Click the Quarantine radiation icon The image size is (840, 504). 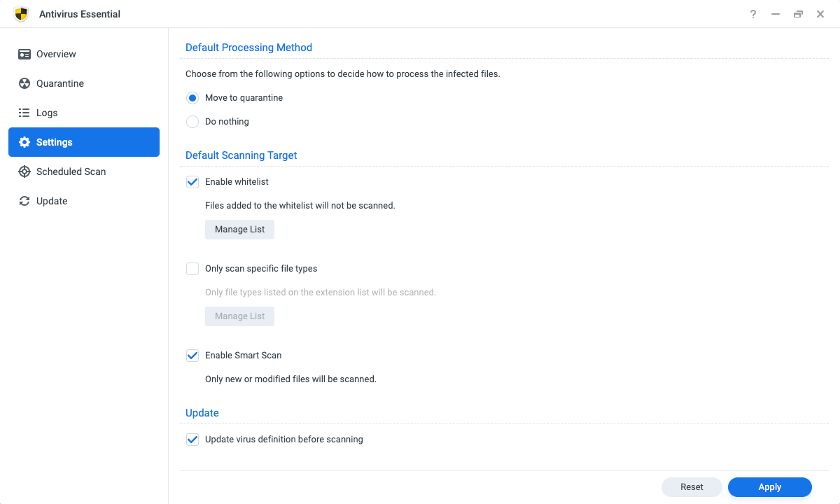(x=24, y=83)
